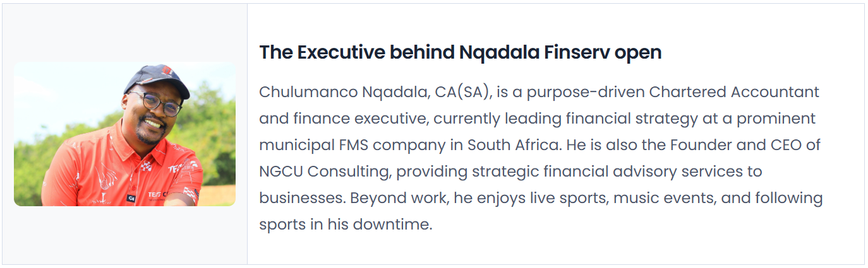
Task: Click the executive's profile photo
Action: tap(124, 134)
